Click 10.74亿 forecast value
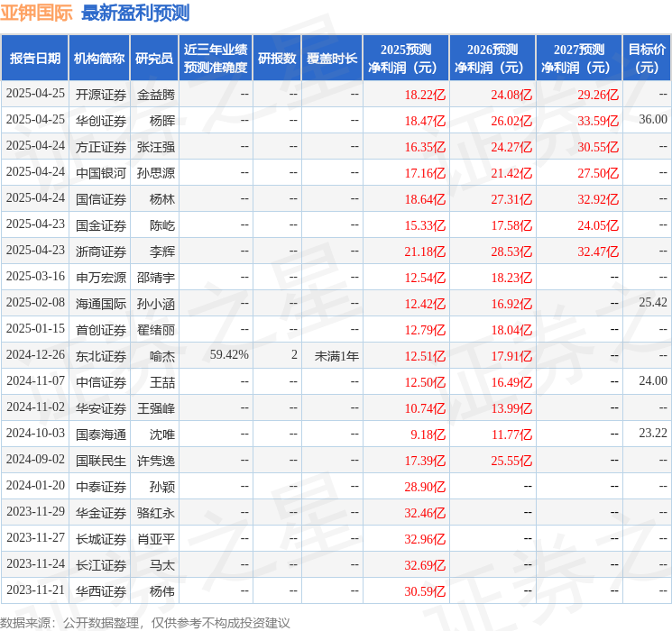The width and height of the screenshot is (672, 631). (x=425, y=407)
